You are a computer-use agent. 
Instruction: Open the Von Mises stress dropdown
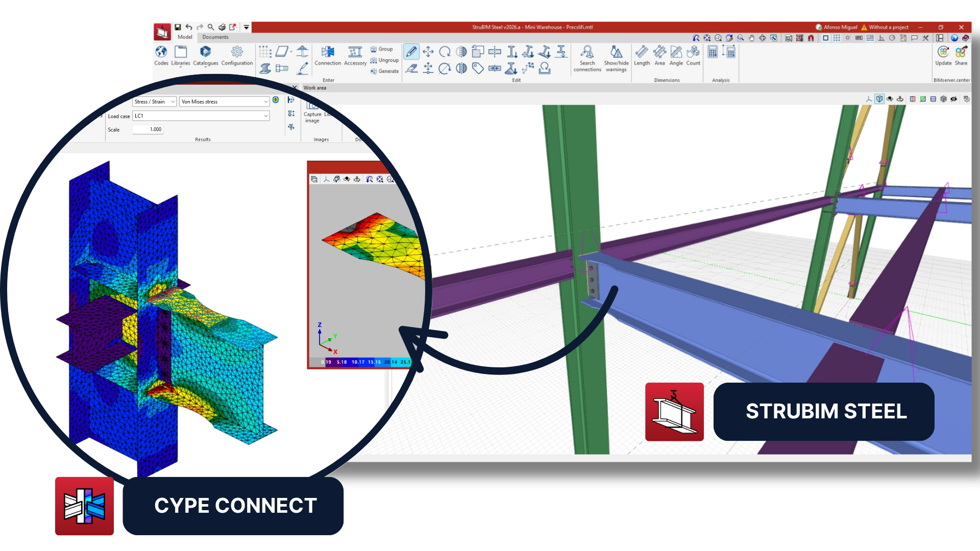(224, 102)
